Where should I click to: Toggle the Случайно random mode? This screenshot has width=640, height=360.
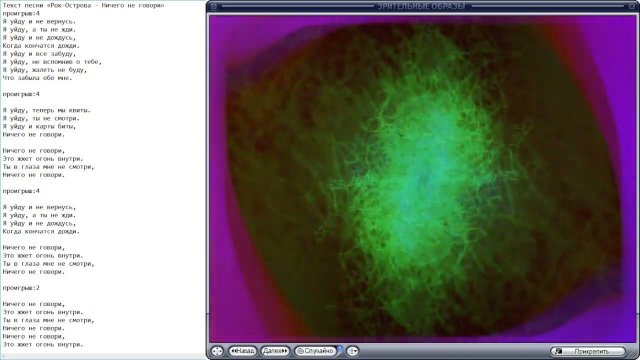point(315,351)
